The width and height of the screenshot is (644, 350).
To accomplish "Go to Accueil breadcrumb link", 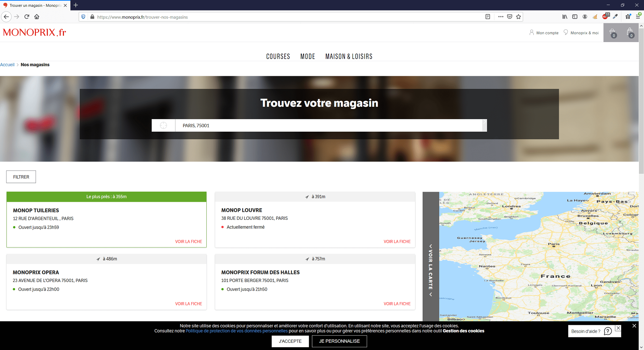I will (x=7, y=65).
